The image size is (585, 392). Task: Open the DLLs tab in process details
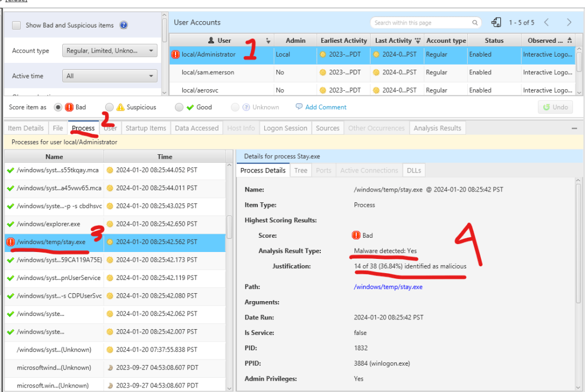click(x=413, y=170)
